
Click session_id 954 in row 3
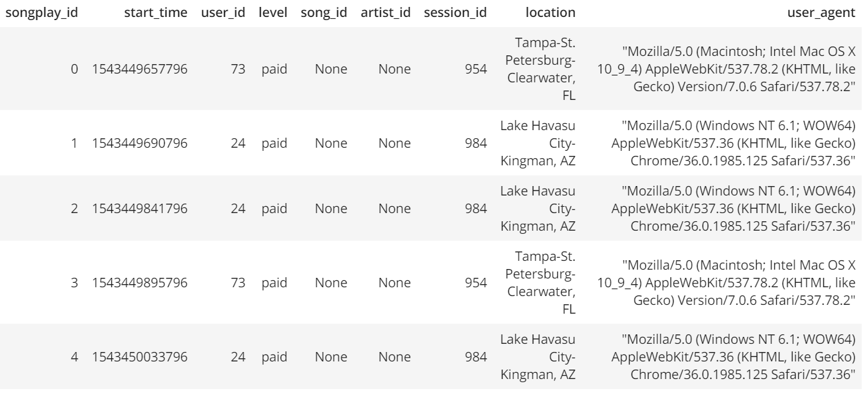[476, 283]
